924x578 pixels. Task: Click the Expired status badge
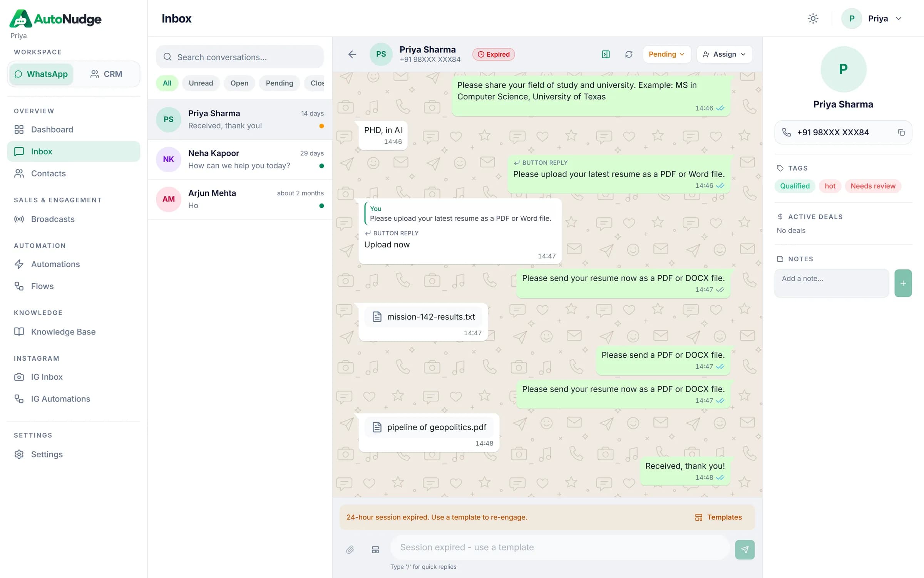point(494,54)
